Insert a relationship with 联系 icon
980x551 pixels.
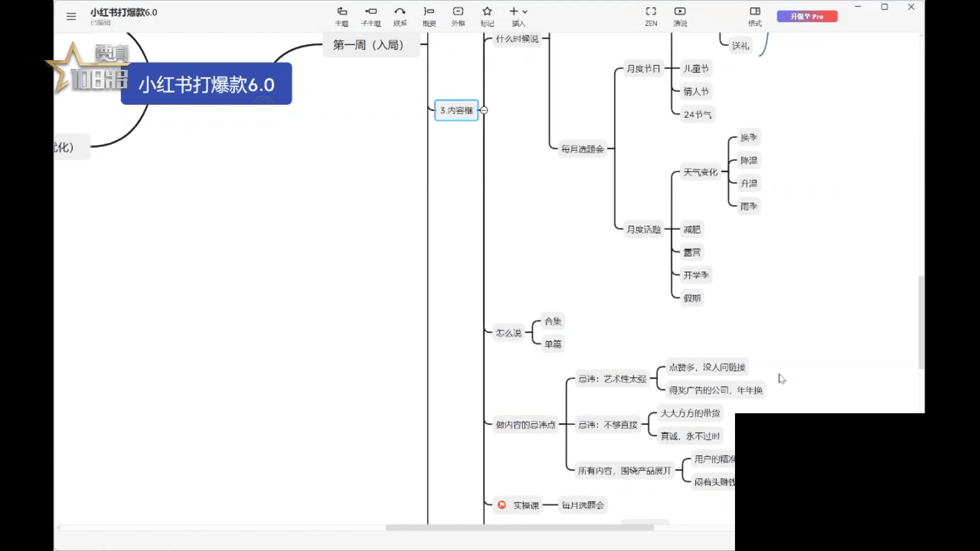(x=400, y=16)
